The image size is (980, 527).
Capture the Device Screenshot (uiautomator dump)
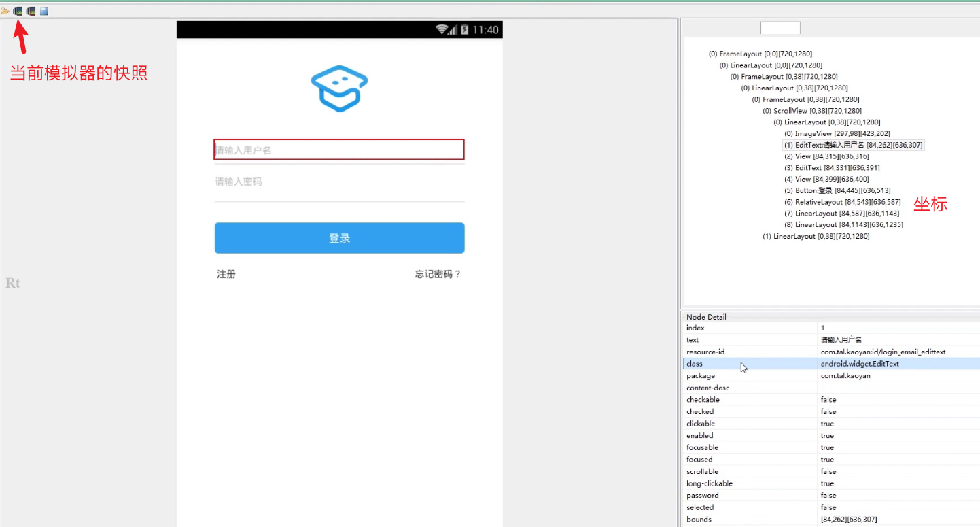click(18, 11)
